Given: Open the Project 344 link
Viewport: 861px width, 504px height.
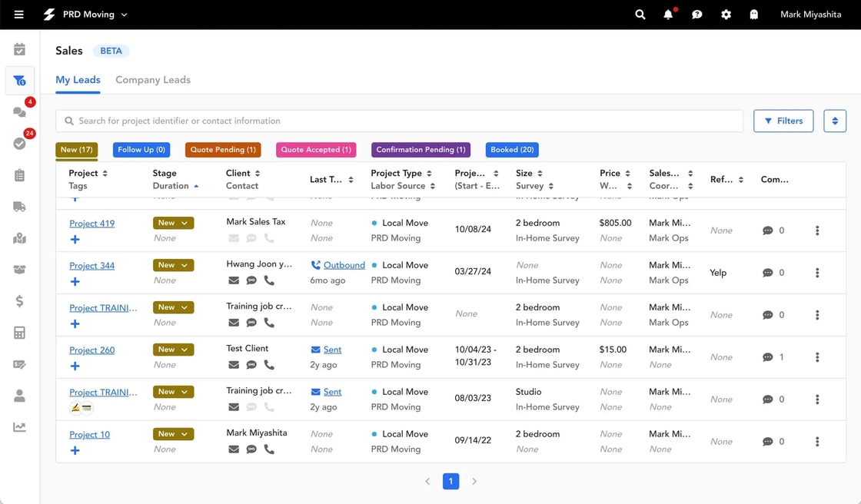Looking at the screenshot, I should (x=91, y=265).
